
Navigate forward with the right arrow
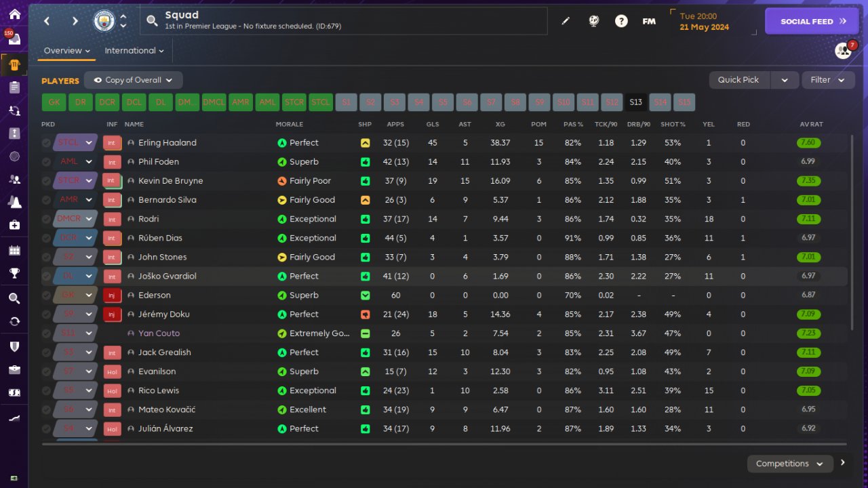point(75,21)
